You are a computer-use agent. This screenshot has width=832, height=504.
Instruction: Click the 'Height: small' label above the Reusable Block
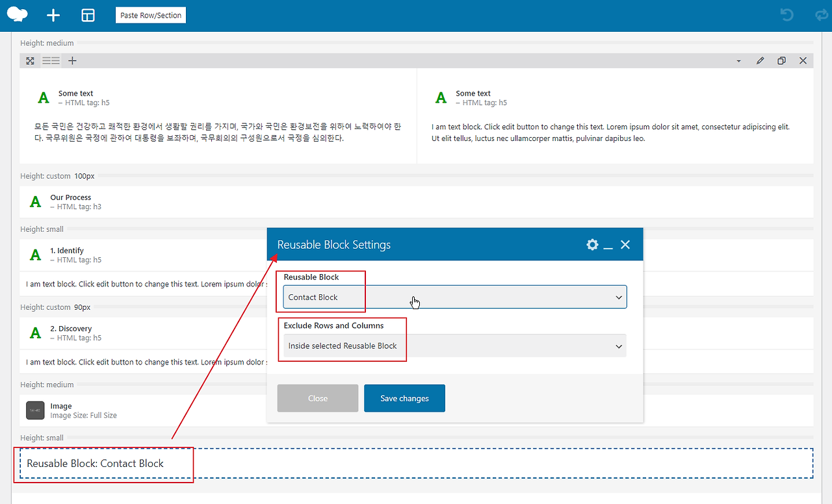tap(42, 438)
